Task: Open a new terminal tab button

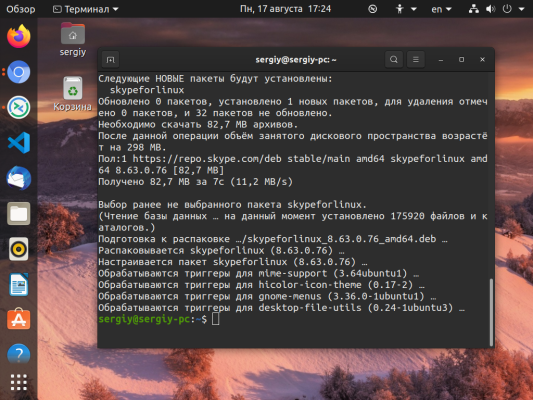Action: (110, 60)
